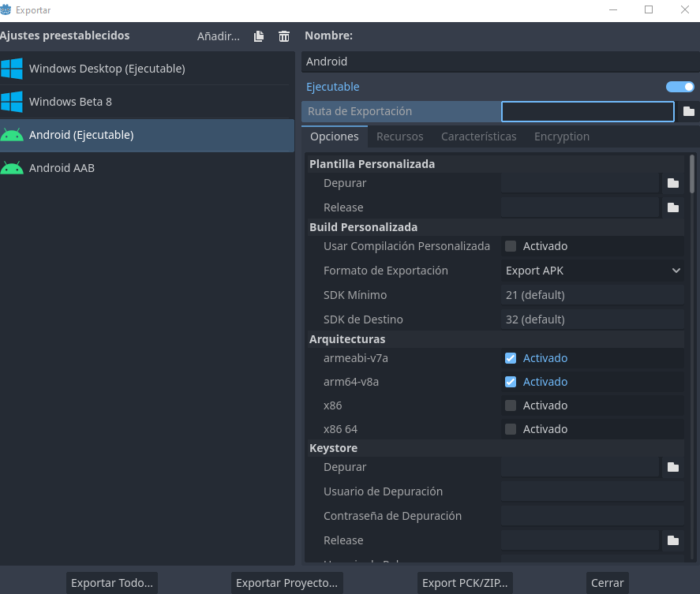Open folder picker for Plantilla Depurar
This screenshot has height=594, width=700.
tap(672, 183)
